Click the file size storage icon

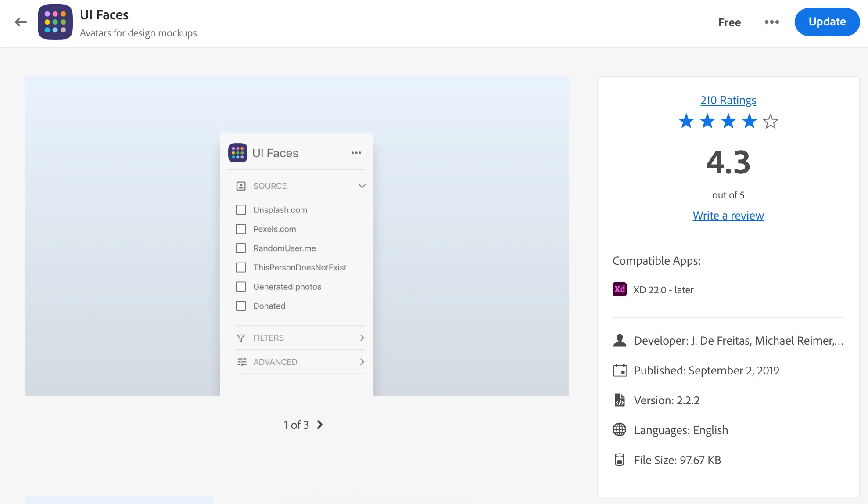pyautogui.click(x=620, y=460)
